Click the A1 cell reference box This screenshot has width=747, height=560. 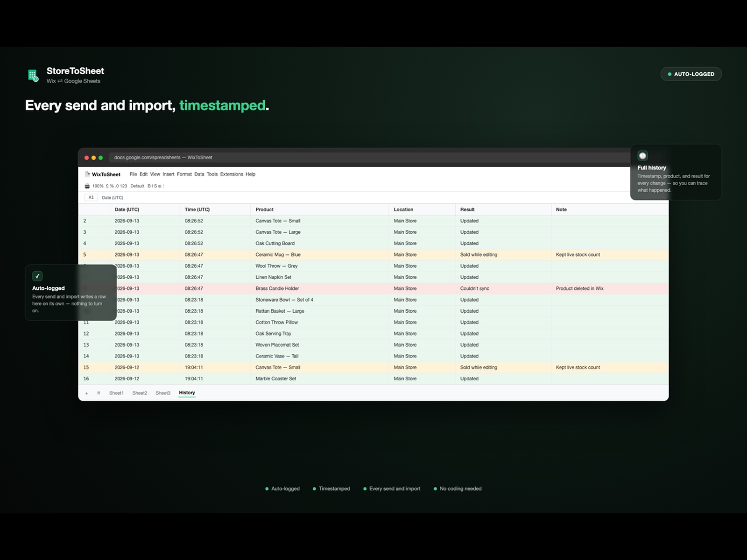coord(91,197)
